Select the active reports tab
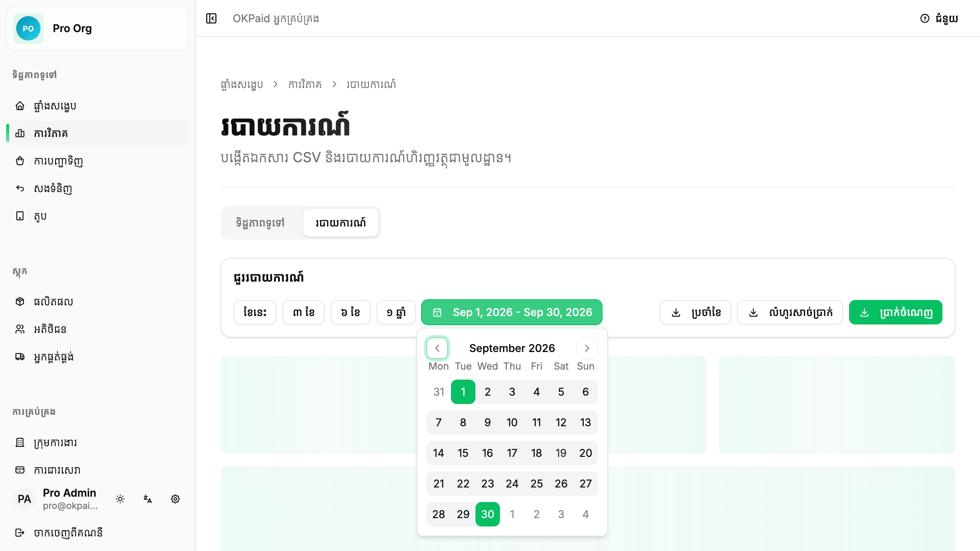 341,223
